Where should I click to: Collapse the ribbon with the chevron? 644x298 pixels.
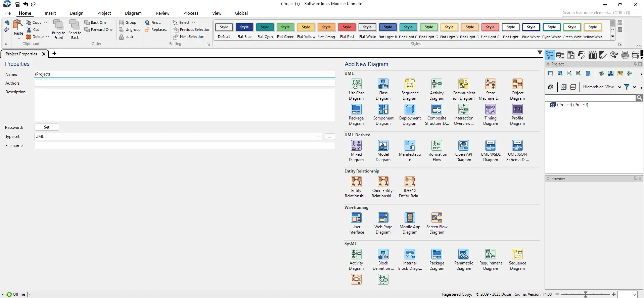tap(638, 46)
